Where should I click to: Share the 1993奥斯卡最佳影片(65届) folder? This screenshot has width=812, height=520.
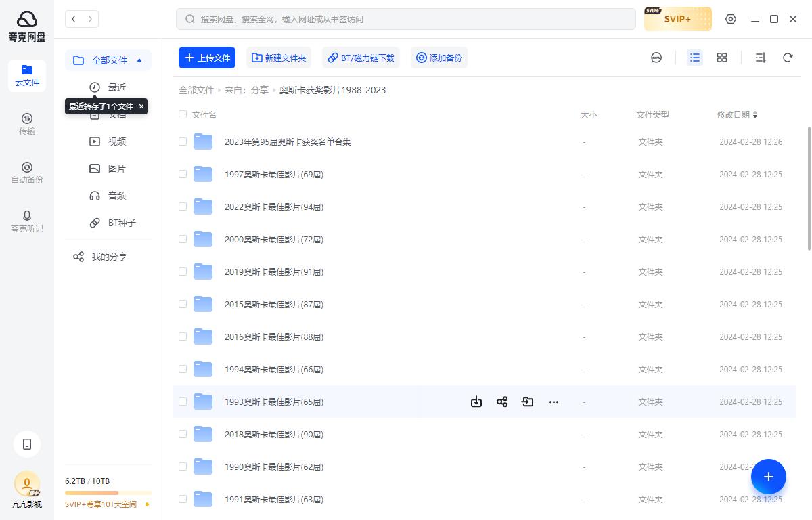coord(502,402)
